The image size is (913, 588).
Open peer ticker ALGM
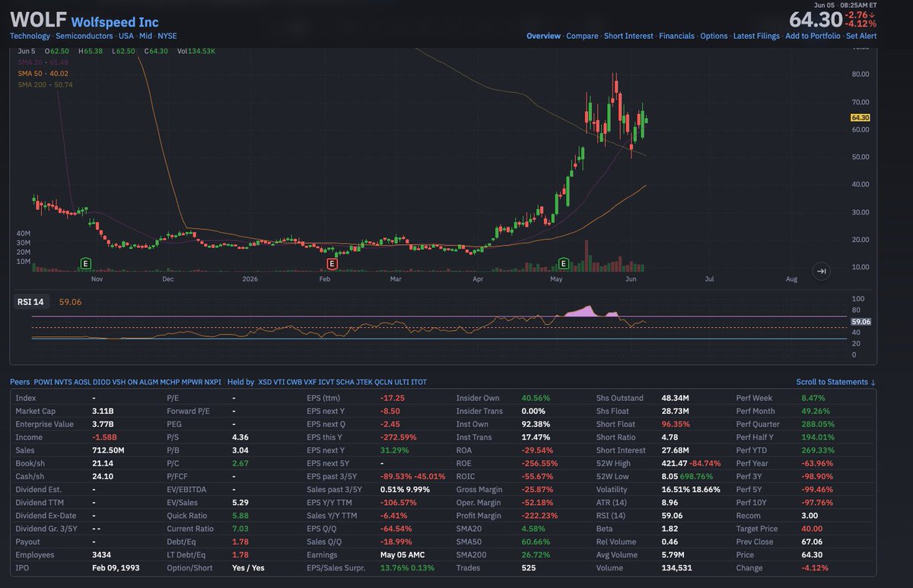(x=150, y=382)
